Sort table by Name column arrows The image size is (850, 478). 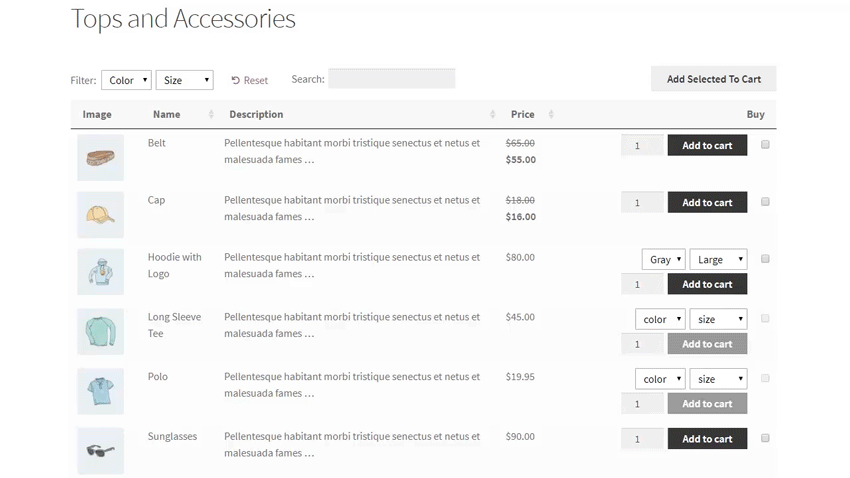[211, 115]
